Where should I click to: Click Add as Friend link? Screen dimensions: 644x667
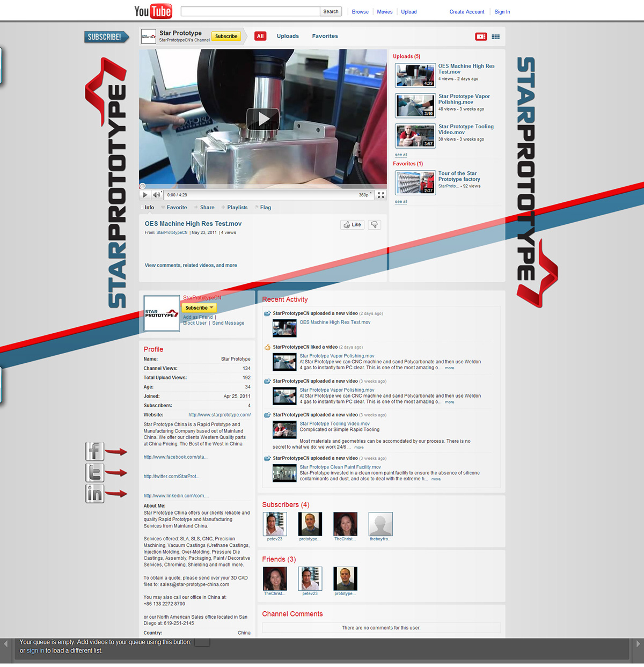point(198,317)
